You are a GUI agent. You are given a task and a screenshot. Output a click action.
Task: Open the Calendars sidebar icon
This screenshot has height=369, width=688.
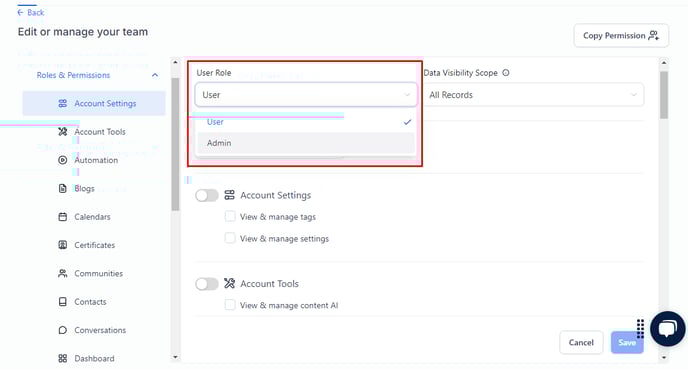pos(63,217)
